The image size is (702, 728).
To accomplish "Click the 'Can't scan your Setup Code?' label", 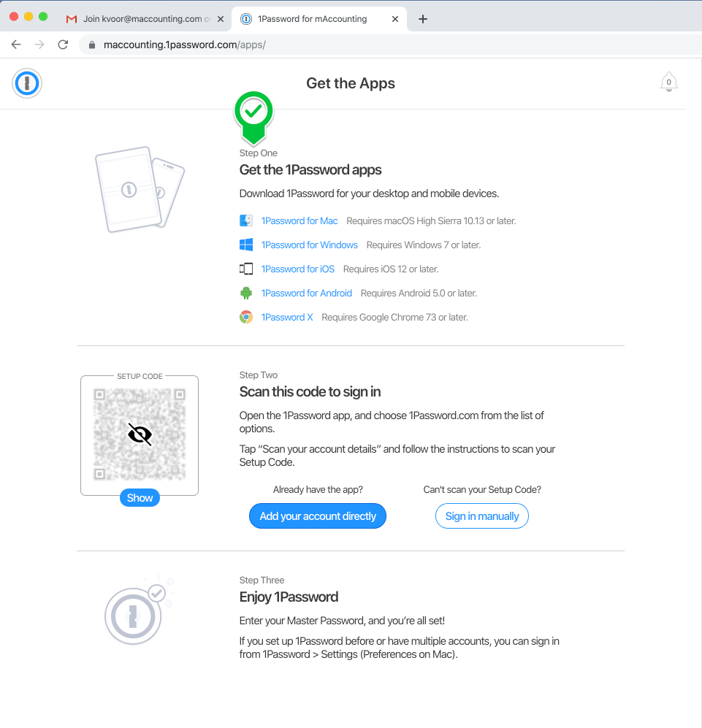I will (482, 490).
